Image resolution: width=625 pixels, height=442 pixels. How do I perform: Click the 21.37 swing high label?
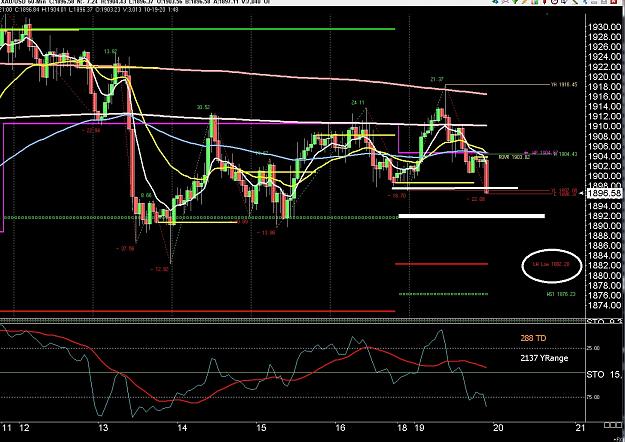click(437, 79)
